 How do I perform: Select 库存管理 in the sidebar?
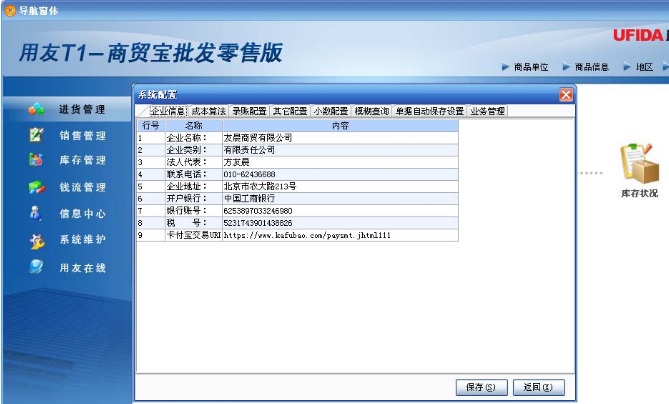(82, 160)
